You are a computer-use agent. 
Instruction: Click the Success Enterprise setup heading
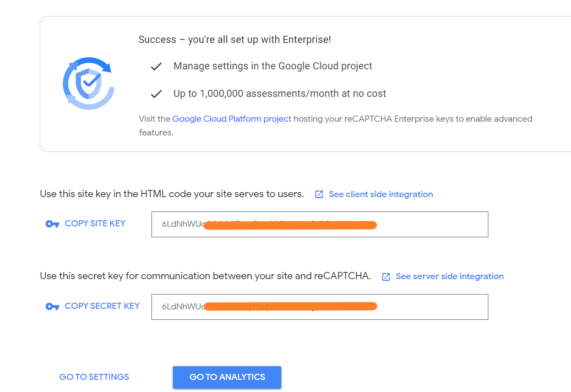235,40
